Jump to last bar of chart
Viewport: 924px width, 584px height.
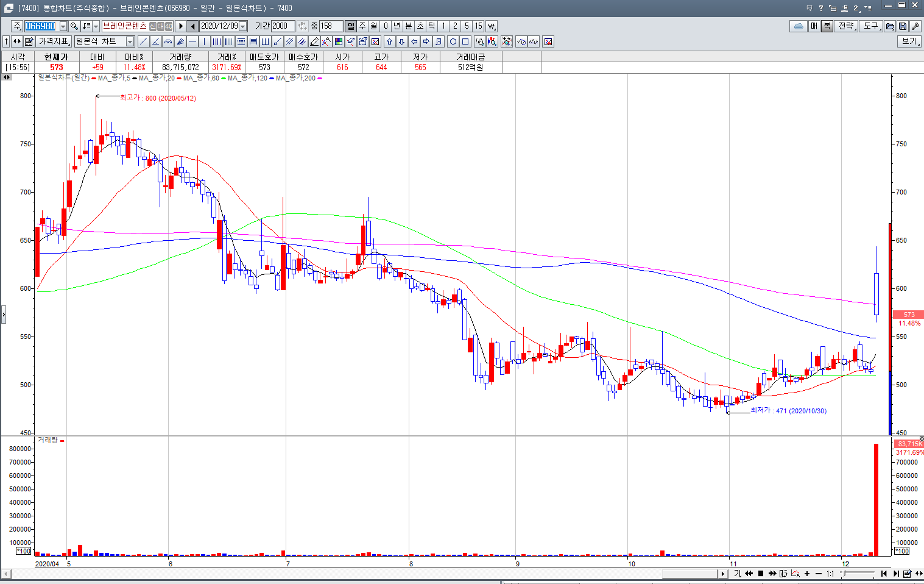896,574
